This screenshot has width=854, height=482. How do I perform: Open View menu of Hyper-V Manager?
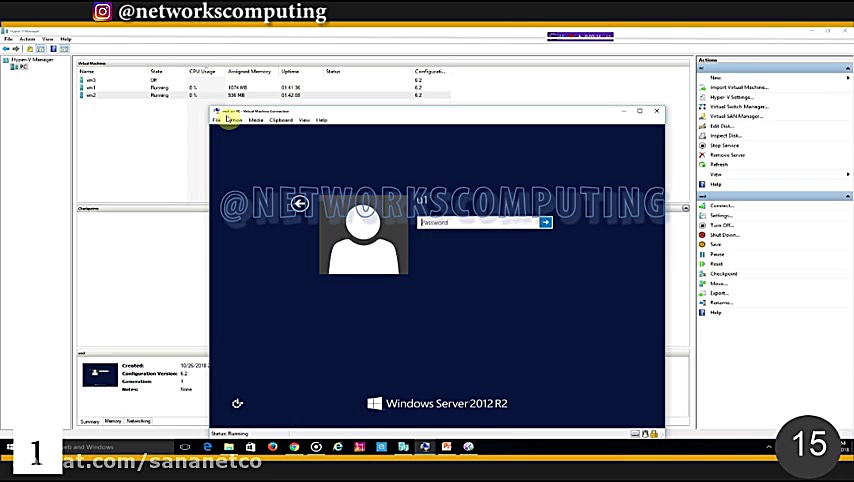[48, 39]
